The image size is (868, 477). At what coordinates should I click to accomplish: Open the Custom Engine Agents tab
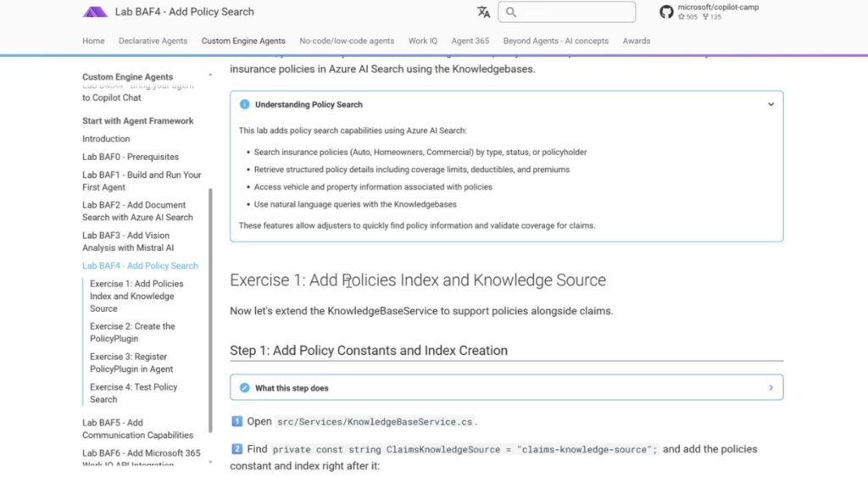[243, 41]
